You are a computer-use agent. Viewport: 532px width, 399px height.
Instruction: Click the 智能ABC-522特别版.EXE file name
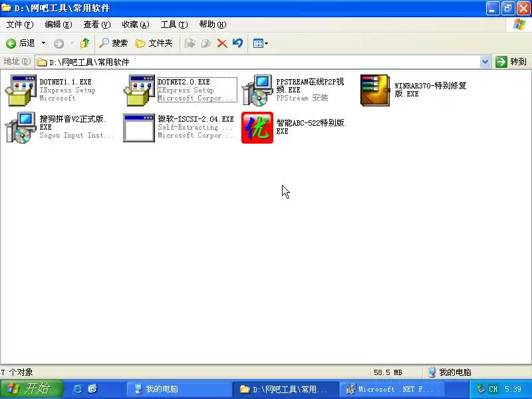311,127
